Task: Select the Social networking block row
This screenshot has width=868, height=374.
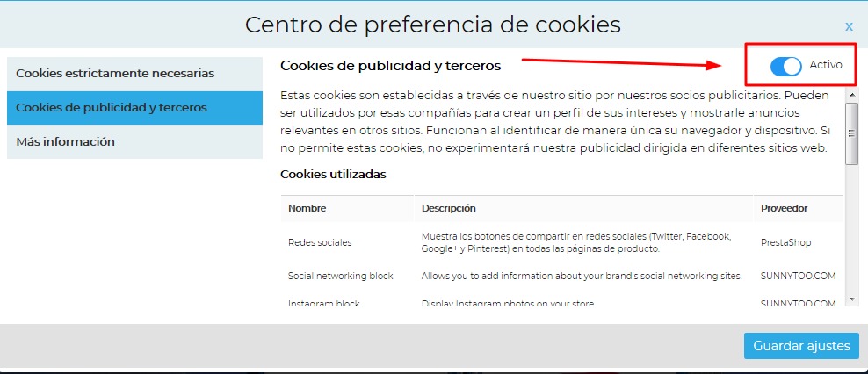Action: pyautogui.click(x=562, y=276)
